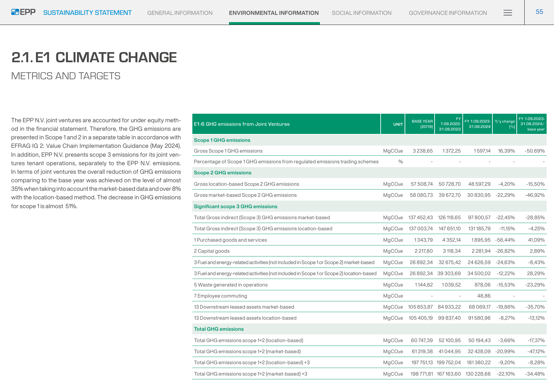The image size is (554, 392).
Task: Click value '3 238,65' in table
Action: click(x=423, y=151)
